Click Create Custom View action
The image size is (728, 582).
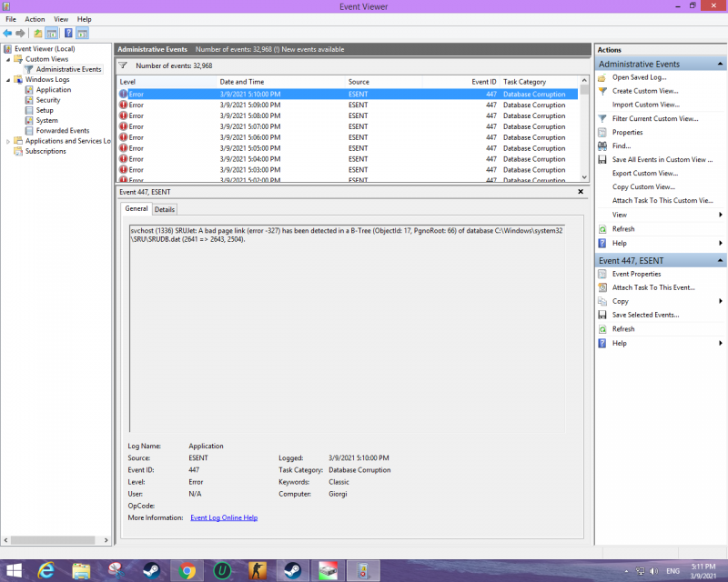[644, 91]
